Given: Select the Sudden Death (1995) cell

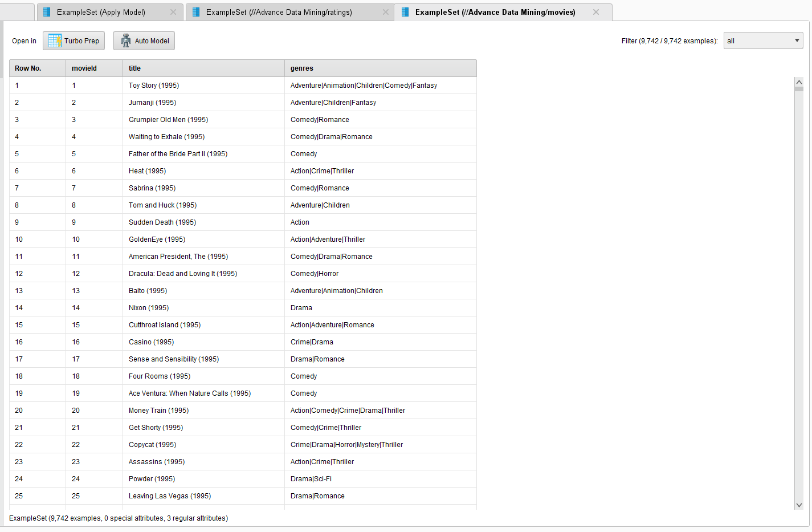Looking at the screenshot, I should click(x=203, y=222).
